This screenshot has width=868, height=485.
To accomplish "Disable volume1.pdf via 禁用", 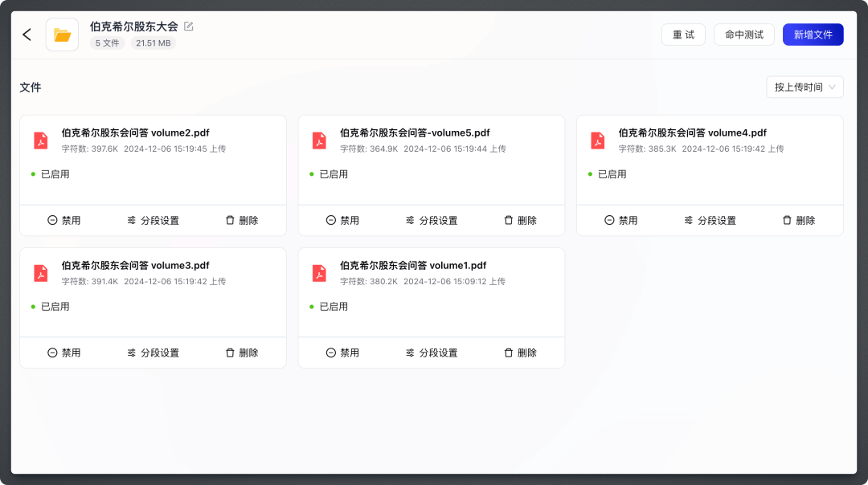I will pos(342,353).
